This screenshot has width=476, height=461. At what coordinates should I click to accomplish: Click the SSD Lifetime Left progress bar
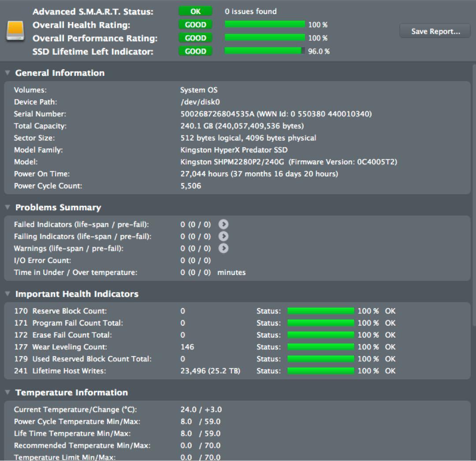pyautogui.click(x=264, y=51)
